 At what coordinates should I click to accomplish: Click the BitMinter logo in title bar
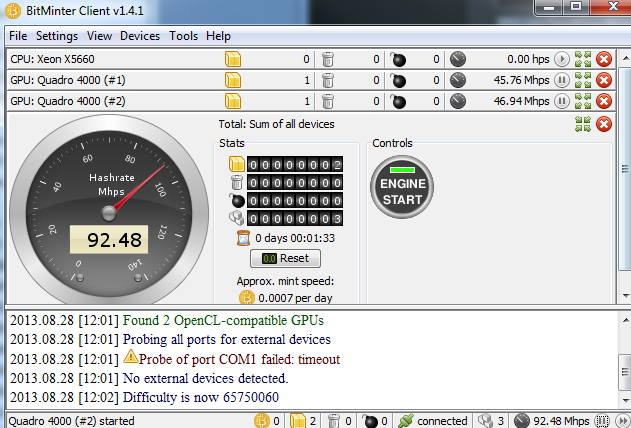[x=12, y=10]
